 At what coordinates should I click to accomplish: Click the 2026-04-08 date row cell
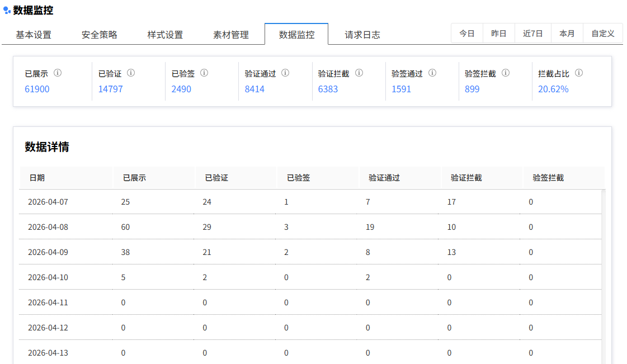(48, 227)
